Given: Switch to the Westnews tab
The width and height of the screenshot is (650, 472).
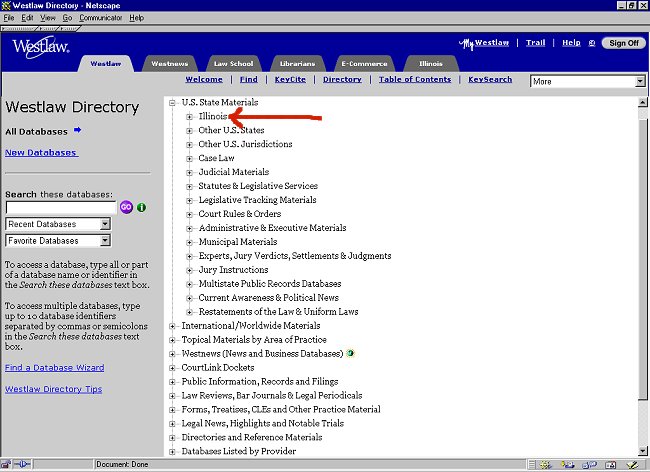Looking at the screenshot, I should click(x=170, y=64).
